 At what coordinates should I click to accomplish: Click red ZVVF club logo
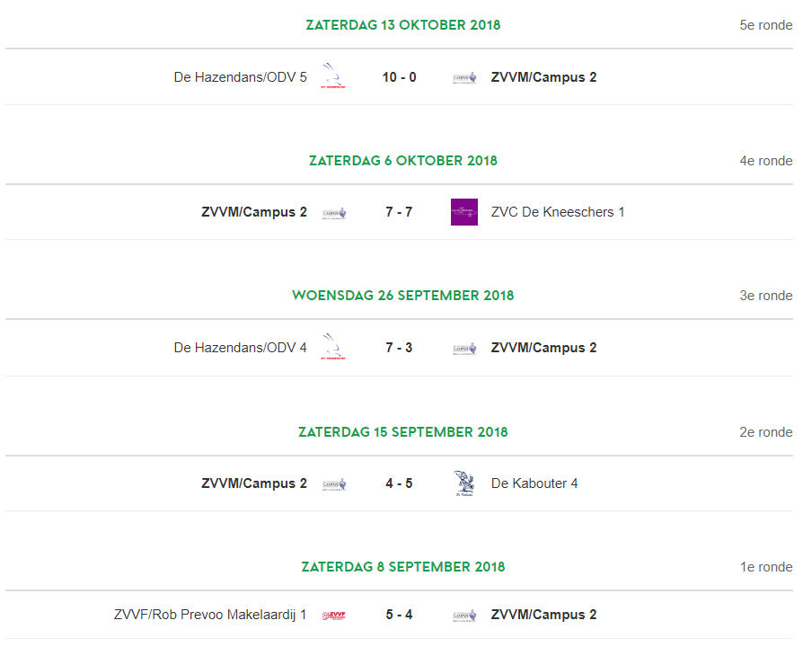(x=334, y=616)
